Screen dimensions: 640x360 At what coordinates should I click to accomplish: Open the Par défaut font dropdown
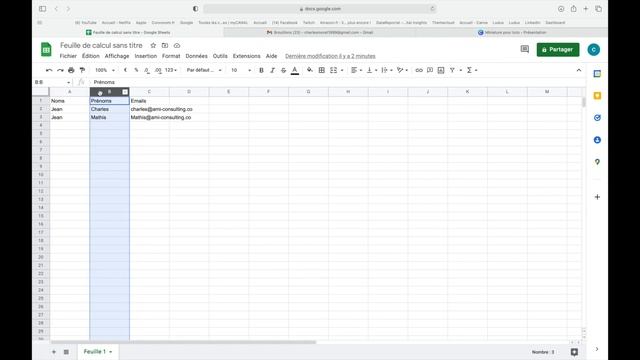point(204,70)
